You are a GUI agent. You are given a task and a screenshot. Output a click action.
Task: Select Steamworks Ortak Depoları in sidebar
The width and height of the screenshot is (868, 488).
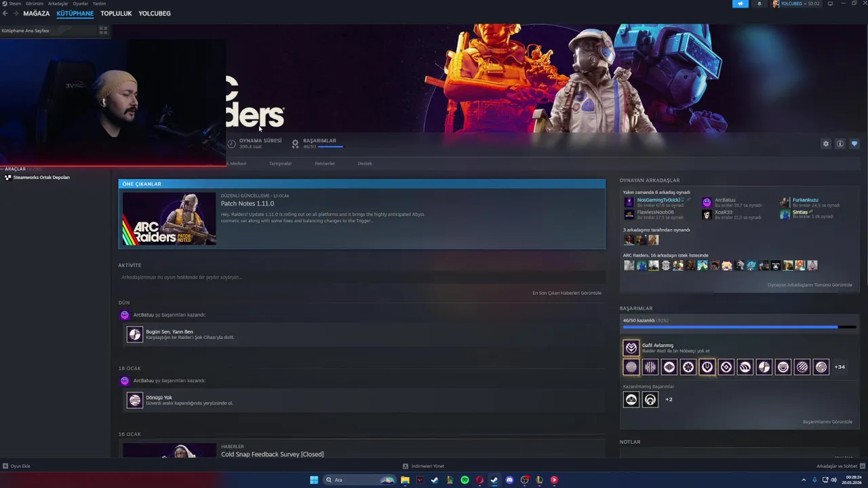[x=41, y=178]
